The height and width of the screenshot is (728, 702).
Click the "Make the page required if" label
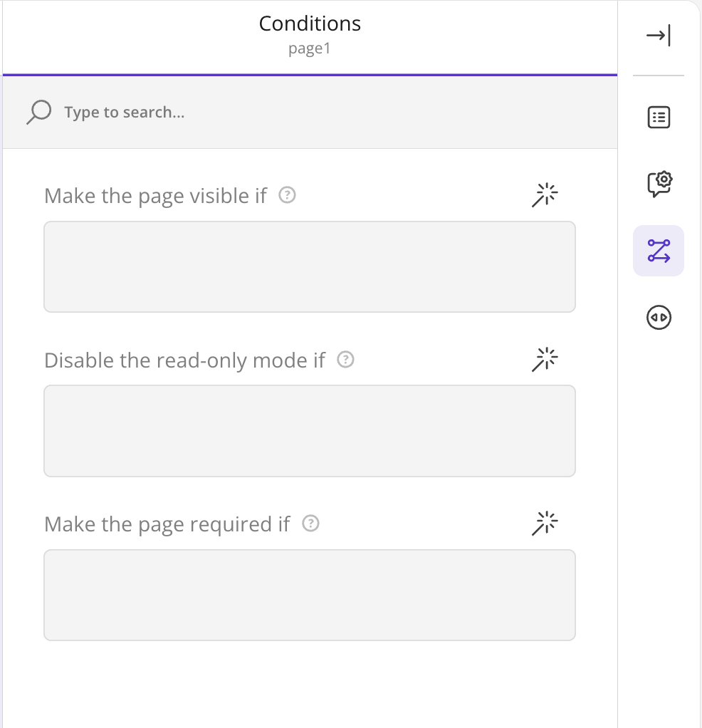(x=167, y=525)
